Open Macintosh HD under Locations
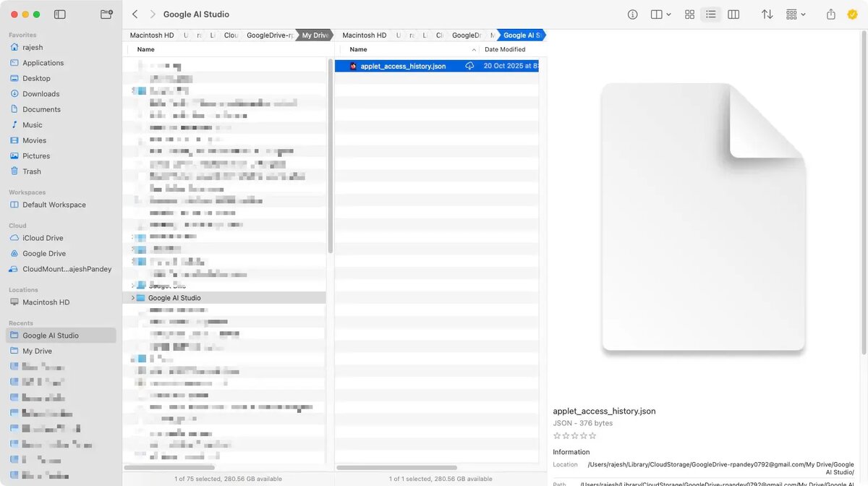868x486 pixels. click(x=46, y=302)
